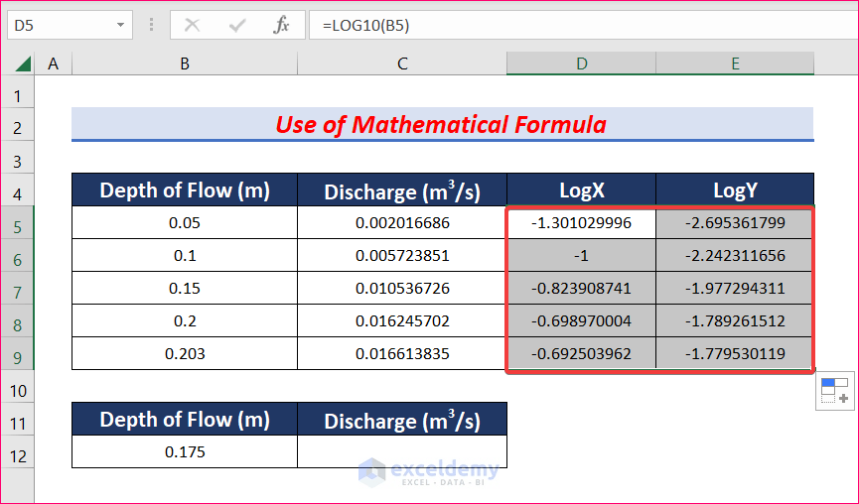Click the LogX header cell
This screenshot has height=504, width=859.
581,189
